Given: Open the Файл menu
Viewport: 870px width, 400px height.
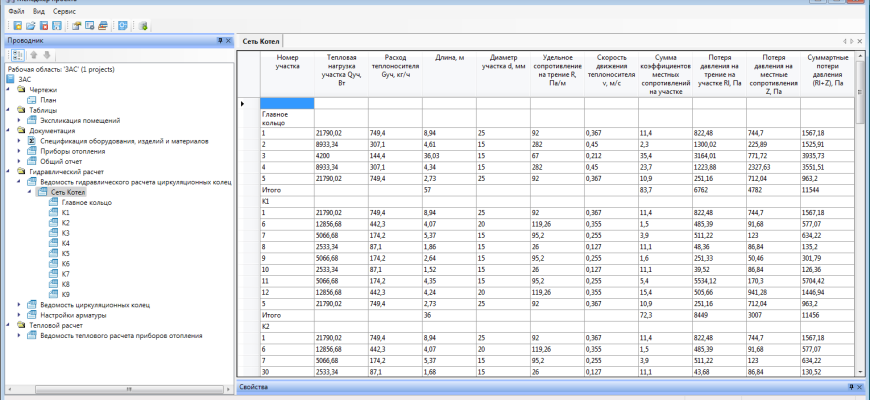Looking at the screenshot, I should (x=14, y=10).
